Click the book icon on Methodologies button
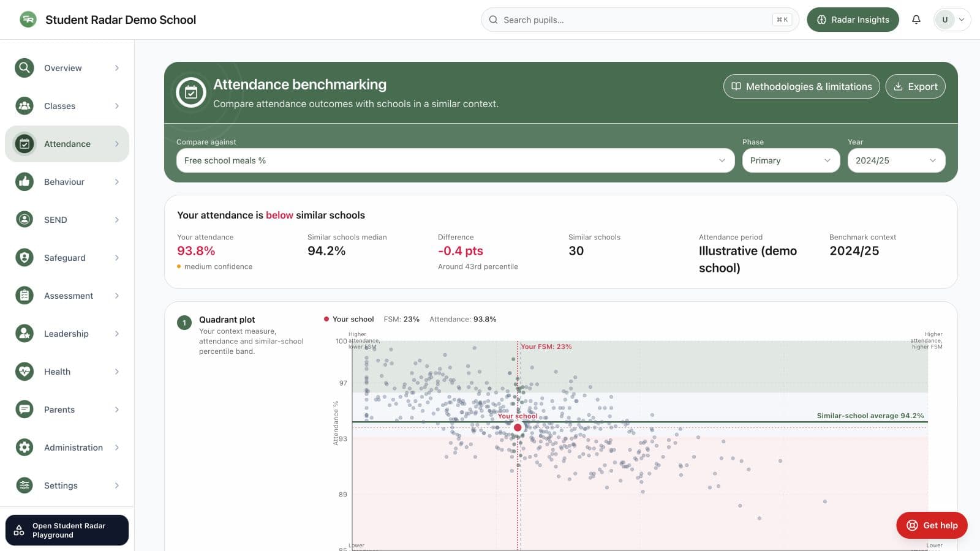 736,86
